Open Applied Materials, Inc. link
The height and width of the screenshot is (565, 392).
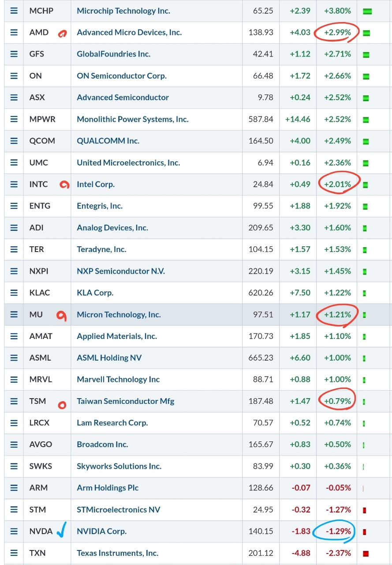[x=117, y=336]
